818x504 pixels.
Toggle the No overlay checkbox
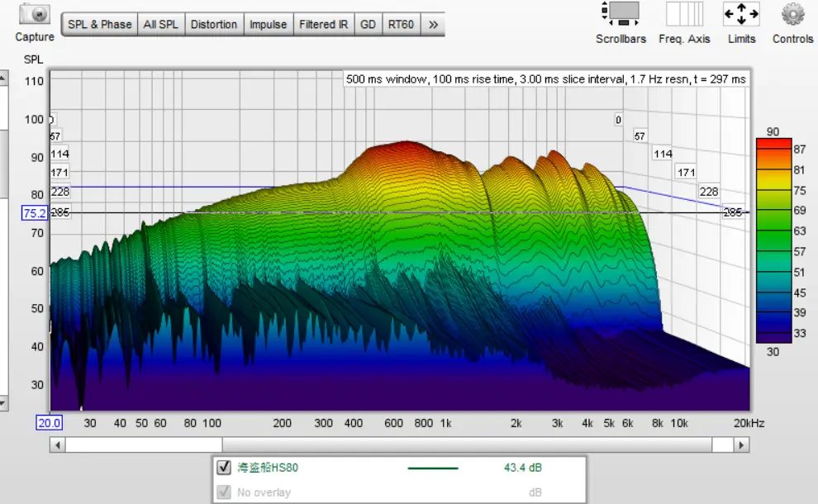(224, 492)
